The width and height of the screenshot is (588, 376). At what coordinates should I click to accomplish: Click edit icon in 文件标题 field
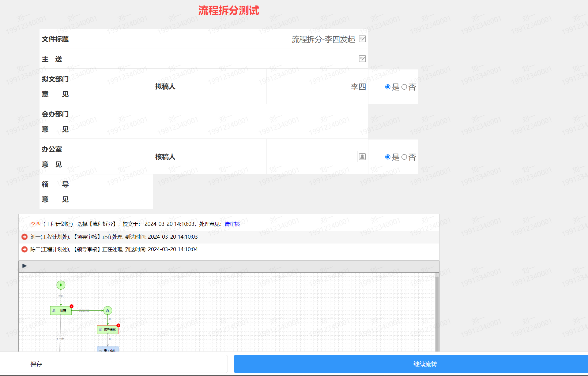[x=362, y=39]
